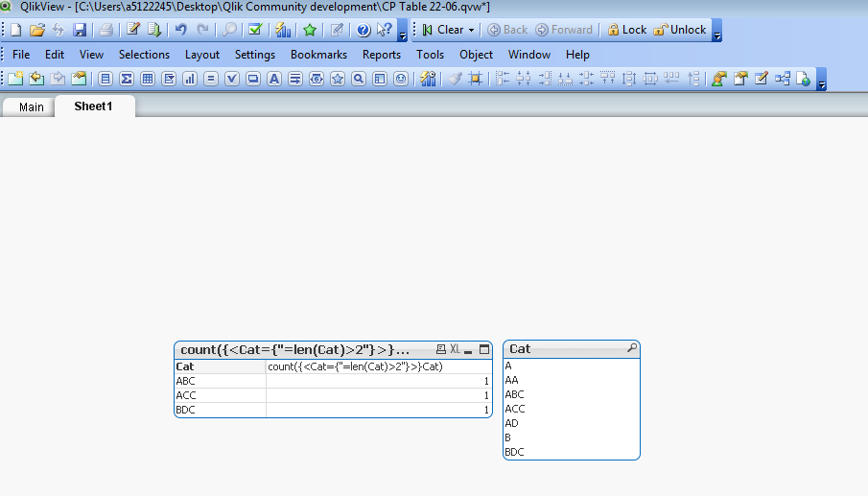The image size is (868, 496).
Task: Create a Line/Arrow object icon
Action: coord(295,79)
